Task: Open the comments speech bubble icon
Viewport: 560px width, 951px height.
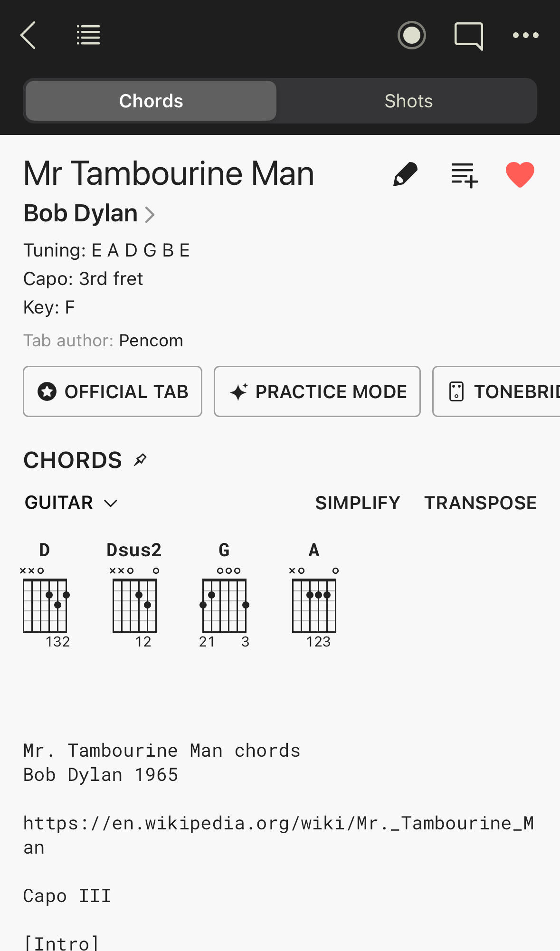Action: (468, 36)
